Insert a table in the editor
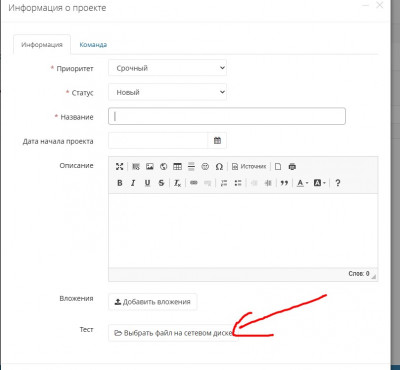 (177, 166)
